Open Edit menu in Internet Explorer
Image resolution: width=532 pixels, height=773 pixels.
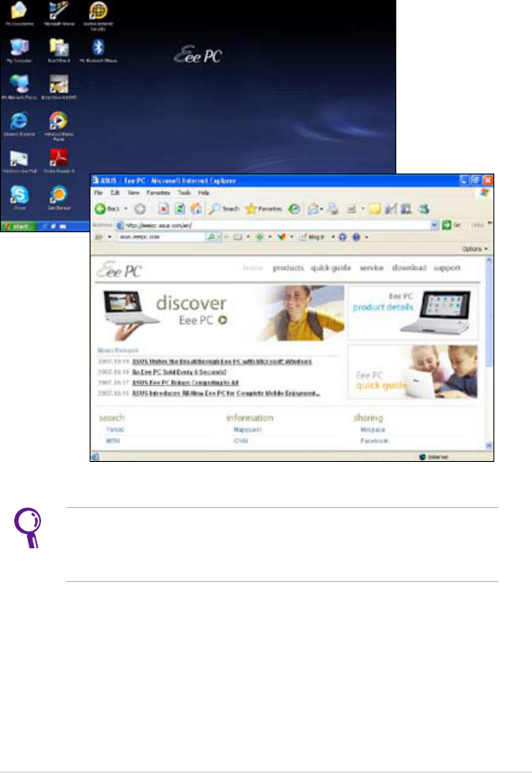tap(116, 193)
